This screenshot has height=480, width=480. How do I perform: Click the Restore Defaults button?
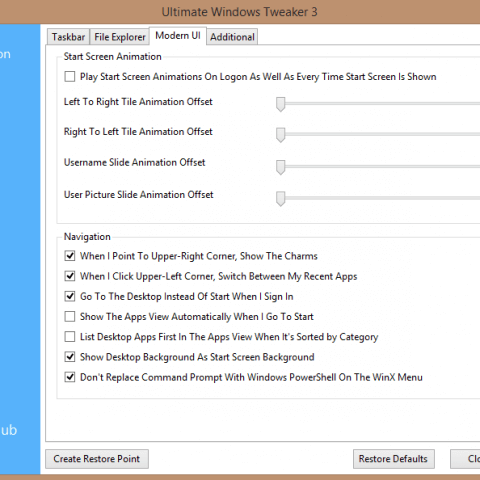(x=394, y=459)
